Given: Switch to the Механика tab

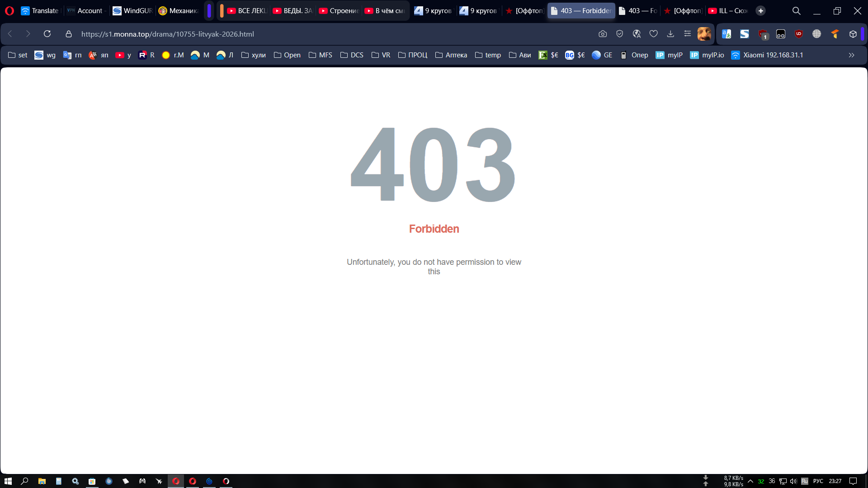Looking at the screenshot, I should point(179,11).
